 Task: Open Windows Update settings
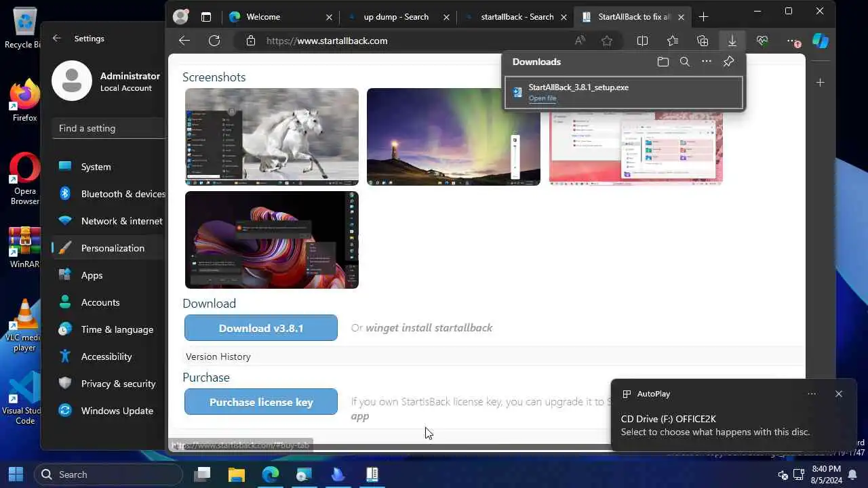(108, 411)
